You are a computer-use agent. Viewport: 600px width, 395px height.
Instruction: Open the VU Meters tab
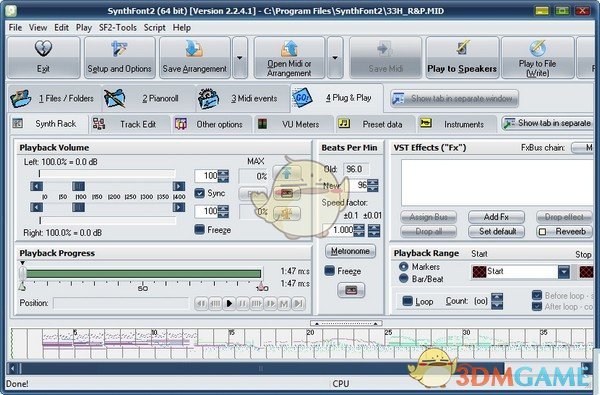click(293, 124)
